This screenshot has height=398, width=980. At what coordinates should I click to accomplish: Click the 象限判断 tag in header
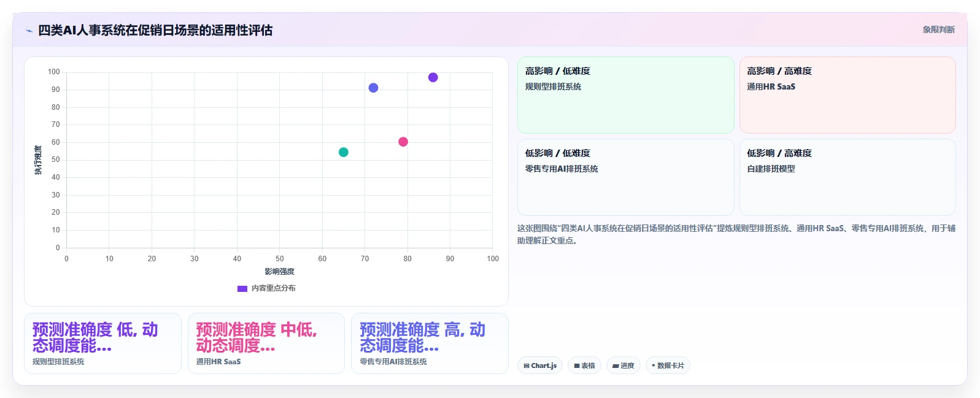[938, 29]
